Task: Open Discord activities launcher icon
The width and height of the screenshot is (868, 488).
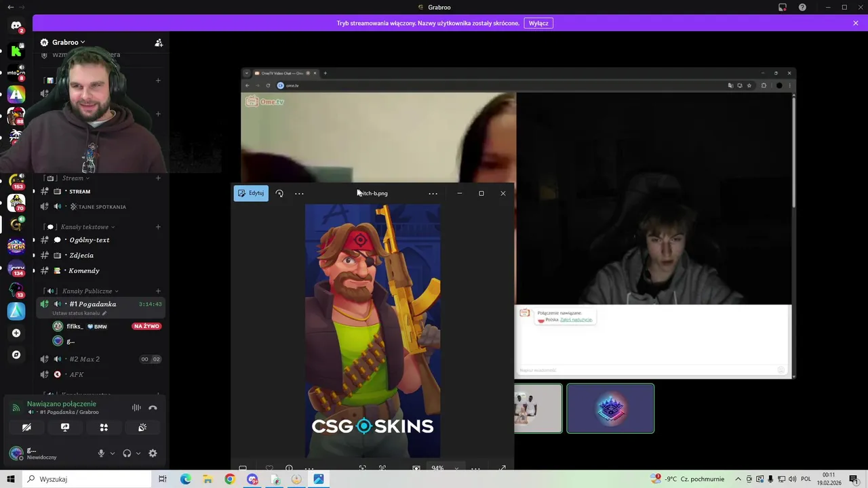Action: (x=104, y=428)
